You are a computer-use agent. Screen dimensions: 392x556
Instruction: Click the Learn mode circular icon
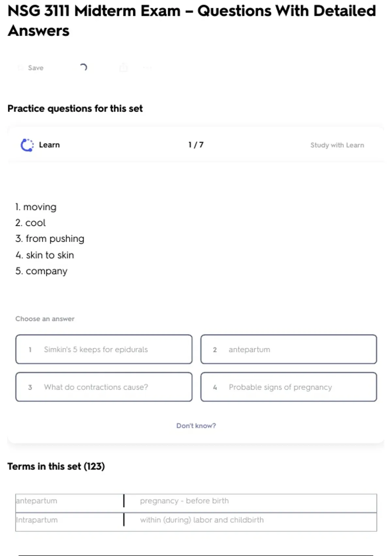tap(27, 145)
